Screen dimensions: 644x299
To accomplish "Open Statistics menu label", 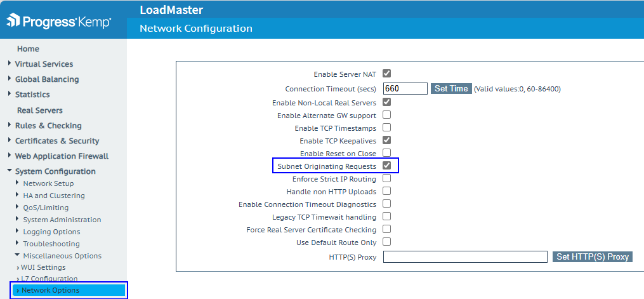I will pos(32,95).
